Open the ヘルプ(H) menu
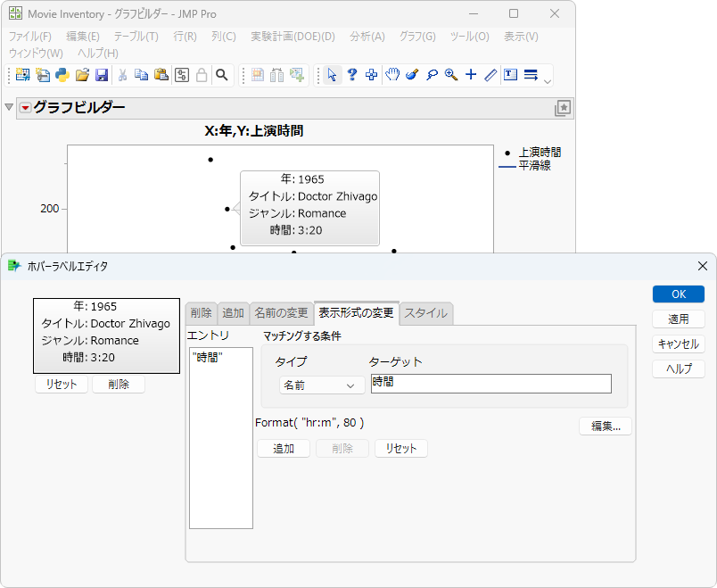 (x=98, y=53)
